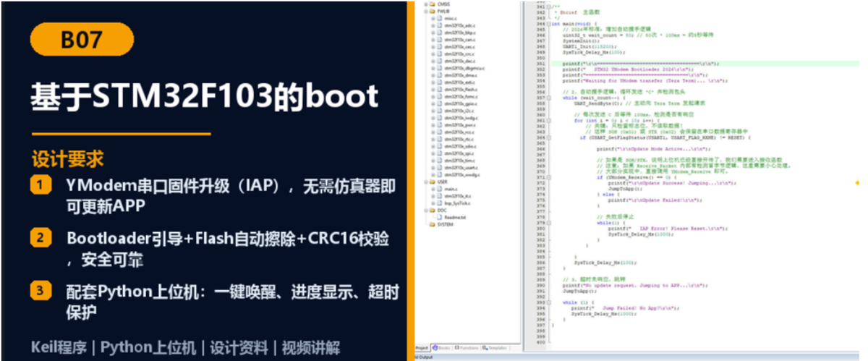Collapse code fold at line 345 main()
The width and height of the screenshot is (868, 361).
pyautogui.click(x=548, y=23)
